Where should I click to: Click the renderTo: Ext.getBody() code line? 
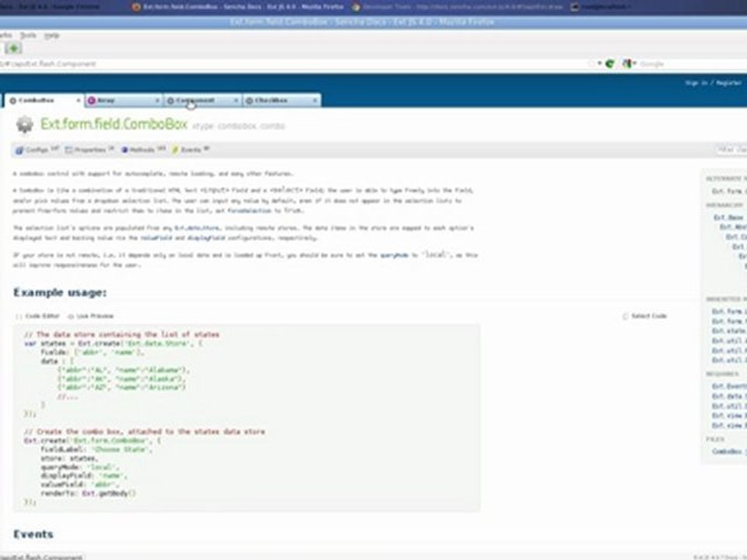point(88,494)
